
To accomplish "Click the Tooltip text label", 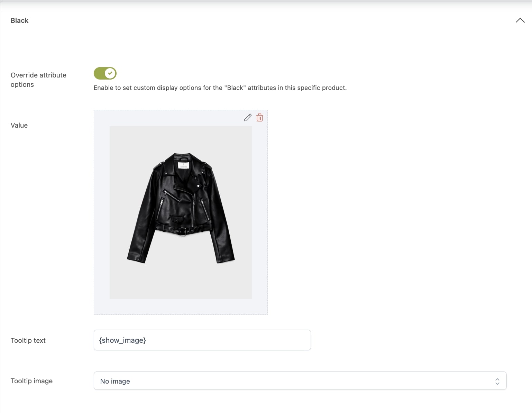I will (28, 340).
